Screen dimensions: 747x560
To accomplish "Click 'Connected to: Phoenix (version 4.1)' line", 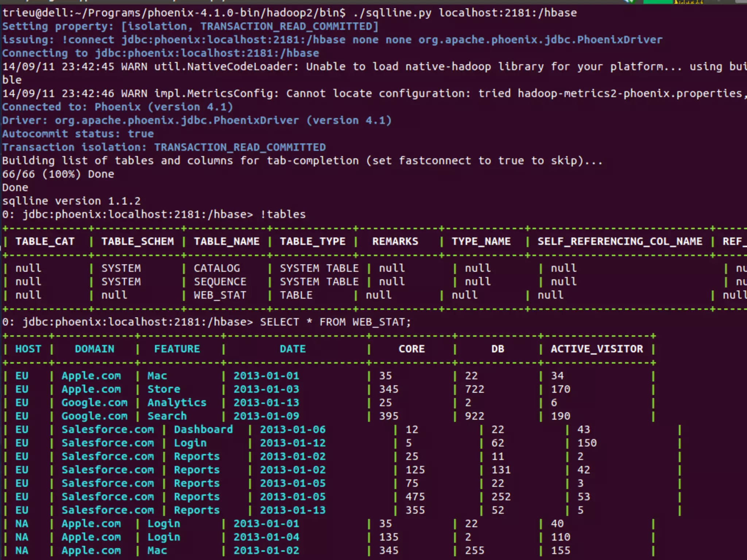I will tap(117, 107).
